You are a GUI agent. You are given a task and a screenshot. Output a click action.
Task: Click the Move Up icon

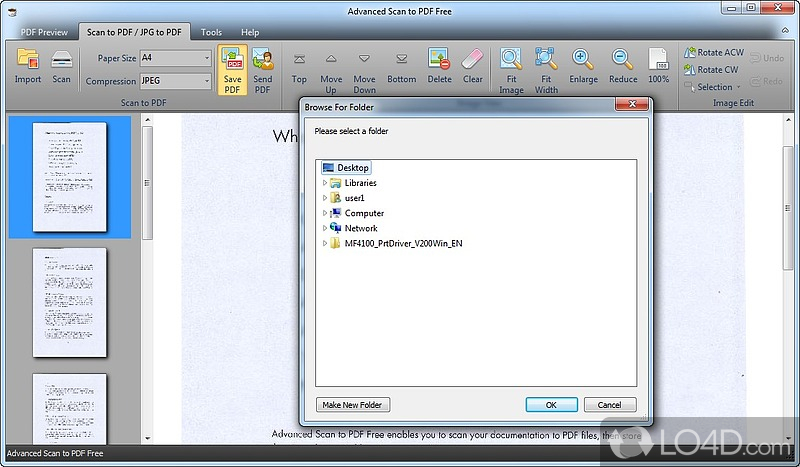click(331, 59)
